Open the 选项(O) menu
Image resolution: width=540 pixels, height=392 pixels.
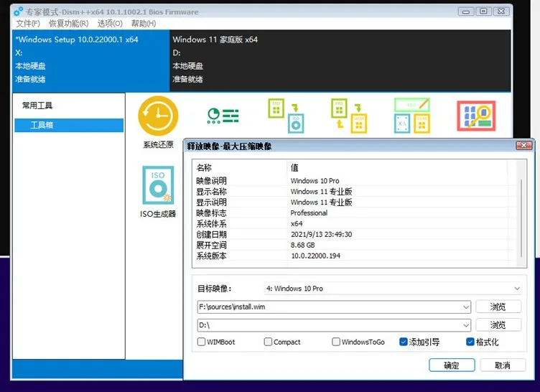tap(110, 24)
